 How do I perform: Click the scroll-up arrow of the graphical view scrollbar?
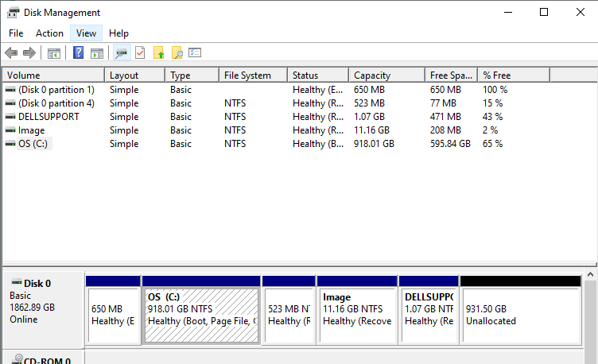pos(590,274)
